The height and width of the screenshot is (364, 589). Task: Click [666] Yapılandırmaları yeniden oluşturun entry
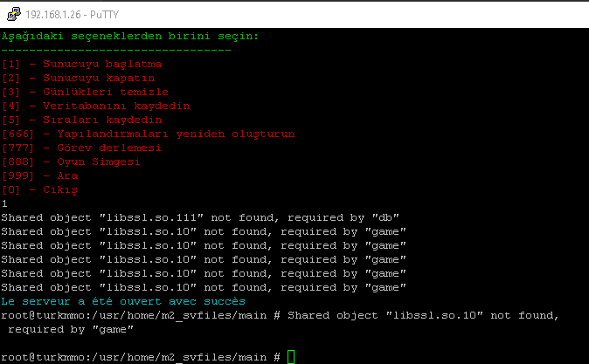(x=148, y=134)
